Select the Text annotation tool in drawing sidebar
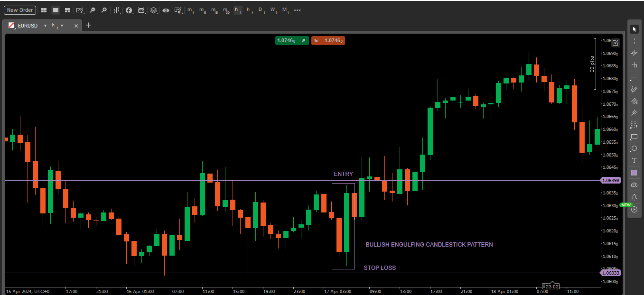Screen dimensions: 644x295 pyautogui.click(x=634, y=160)
